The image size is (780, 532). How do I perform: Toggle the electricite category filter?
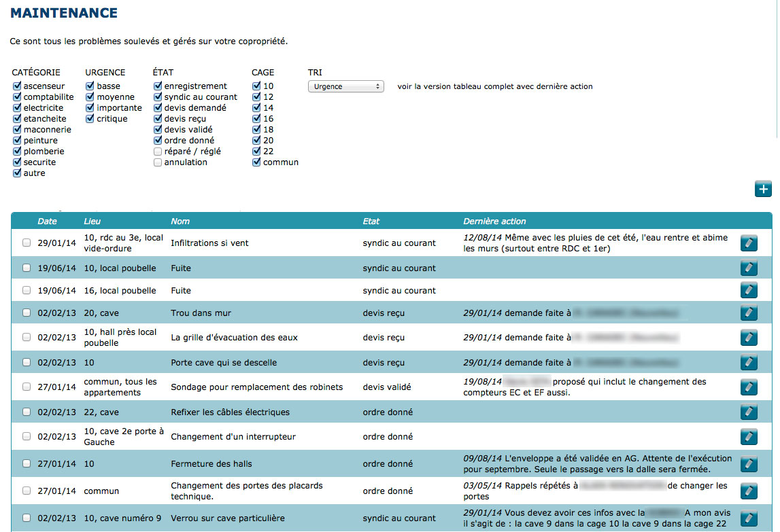(x=17, y=107)
